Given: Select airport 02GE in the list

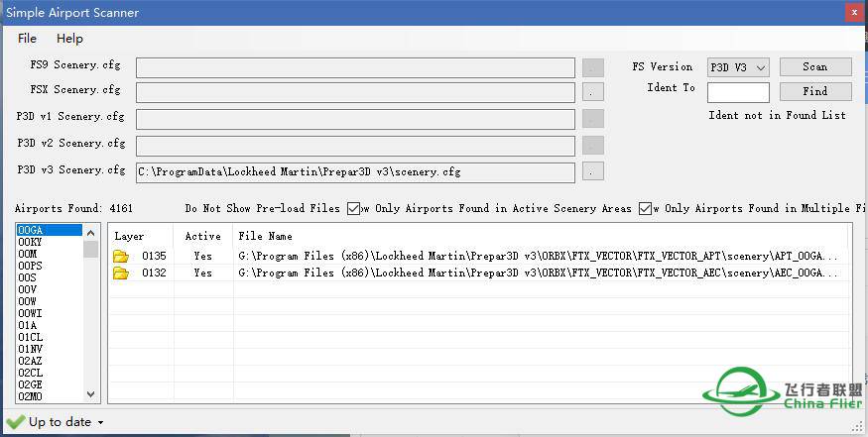Looking at the screenshot, I should pos(50,385).
